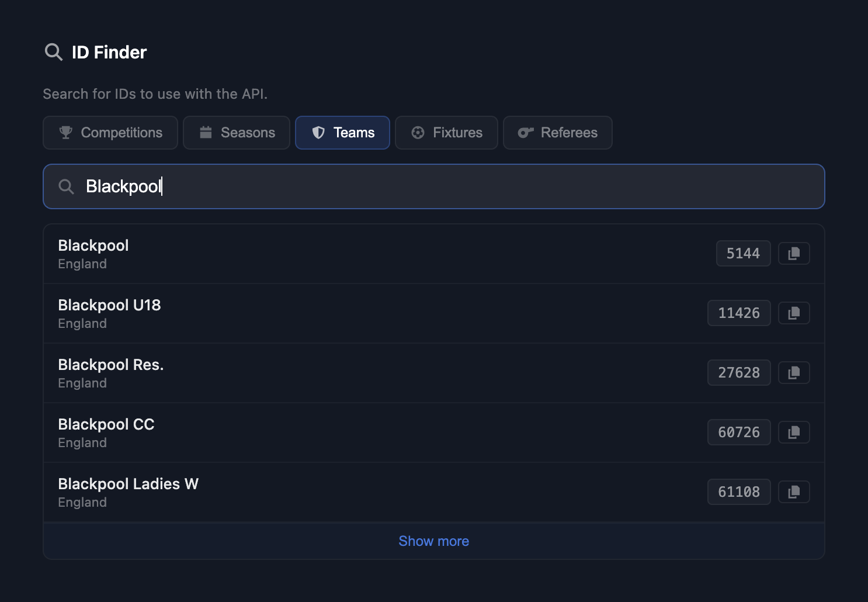Copy the Blackpool CC ID
Screen dimensions: 868x602
(794, 433)
